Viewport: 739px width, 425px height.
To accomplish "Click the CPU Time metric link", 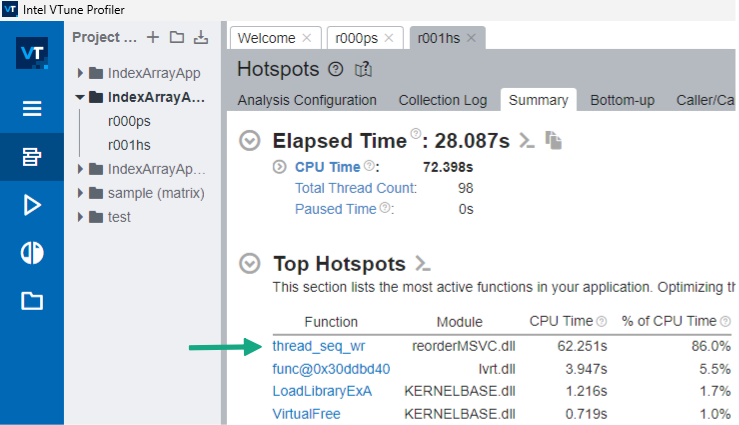I will tap(328, 167).
